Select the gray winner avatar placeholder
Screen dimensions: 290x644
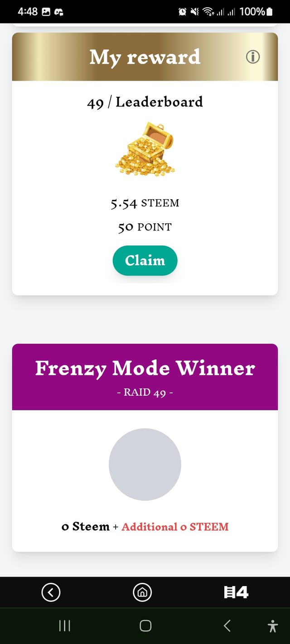point(145,464)
